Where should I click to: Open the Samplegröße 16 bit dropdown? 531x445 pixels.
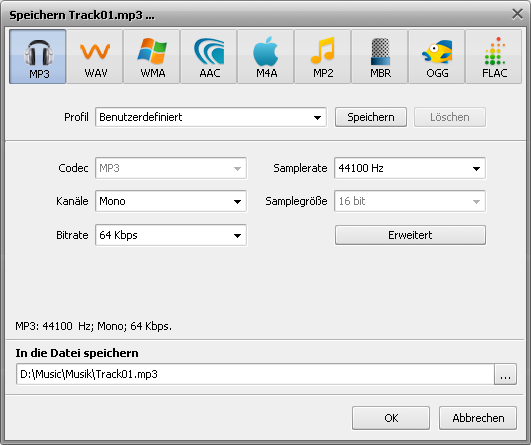point(410,201)
